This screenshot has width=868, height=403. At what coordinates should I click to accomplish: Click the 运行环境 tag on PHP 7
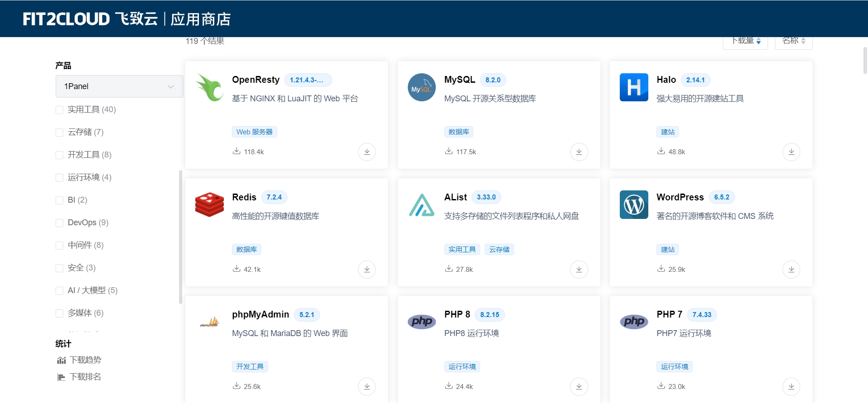675,367
